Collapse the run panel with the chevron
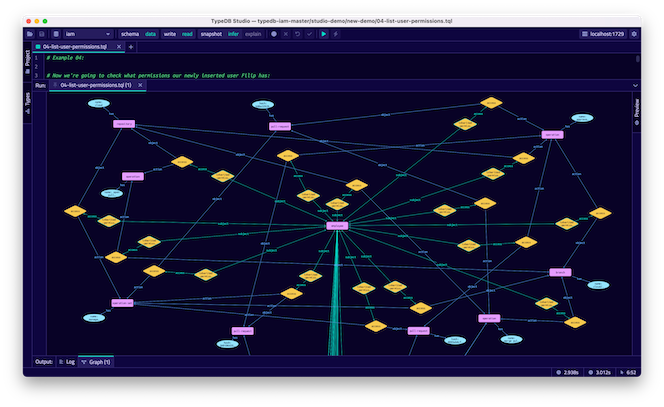Screen dimensions: 664x407 coord(635,86)
